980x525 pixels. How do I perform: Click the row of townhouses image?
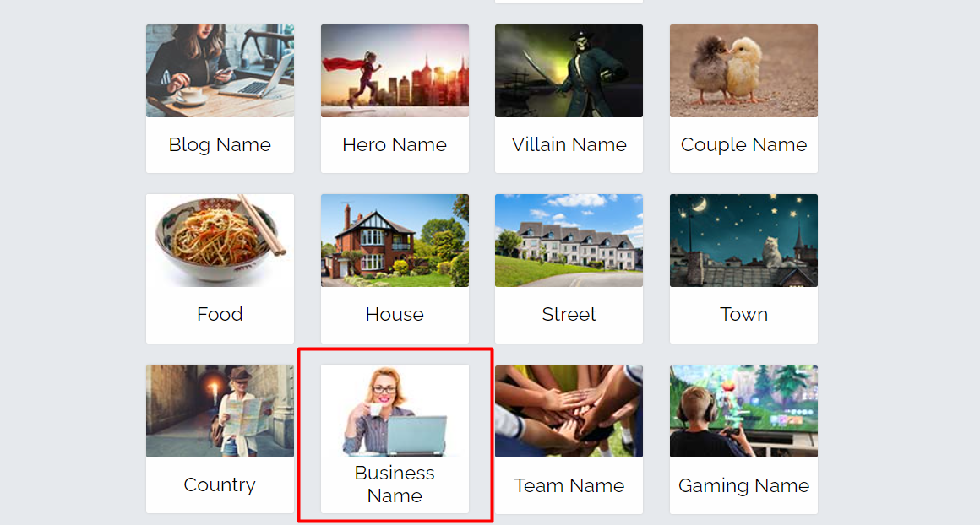[x=569, y=241]
